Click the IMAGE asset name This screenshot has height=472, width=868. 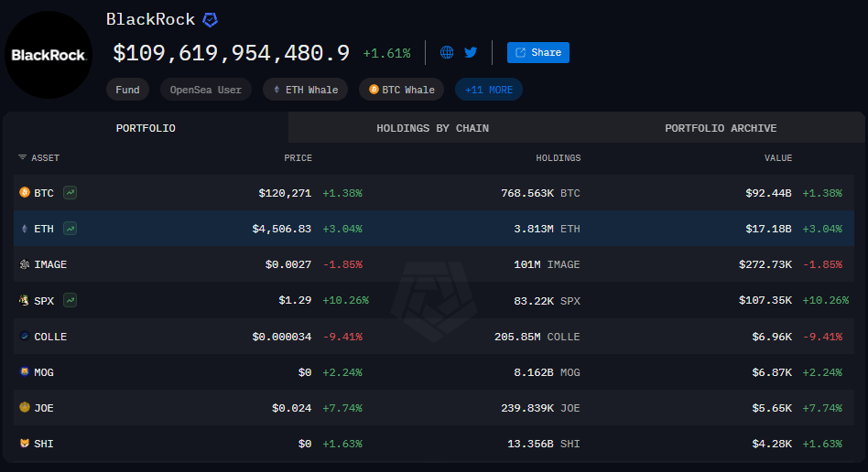(50, 264)
